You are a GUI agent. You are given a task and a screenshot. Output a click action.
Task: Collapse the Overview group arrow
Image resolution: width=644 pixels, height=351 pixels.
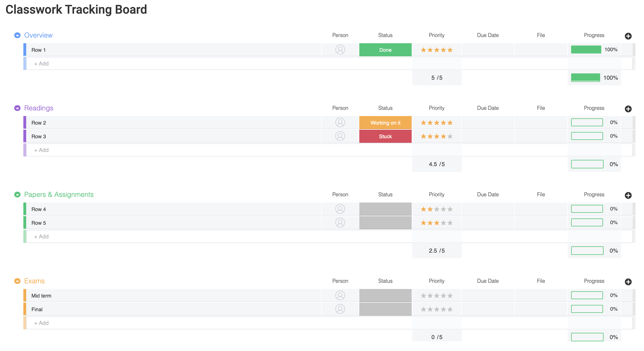[17, 35]
